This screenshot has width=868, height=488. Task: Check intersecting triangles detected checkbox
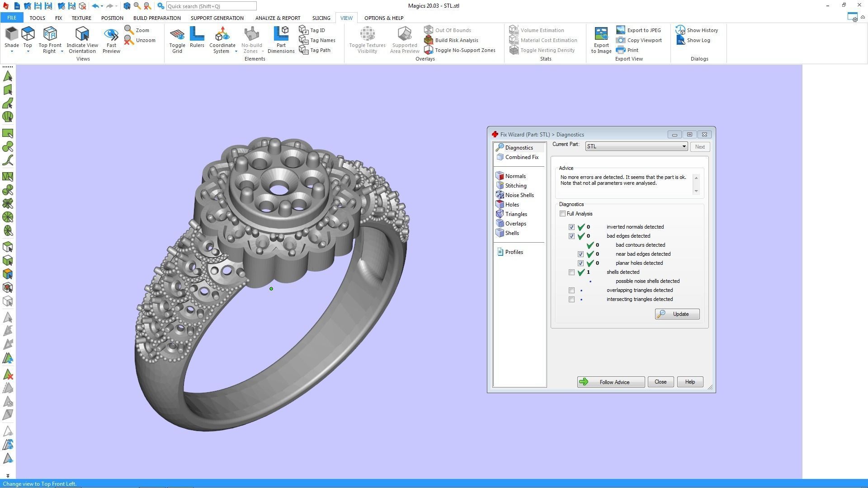tap(571, 299)
